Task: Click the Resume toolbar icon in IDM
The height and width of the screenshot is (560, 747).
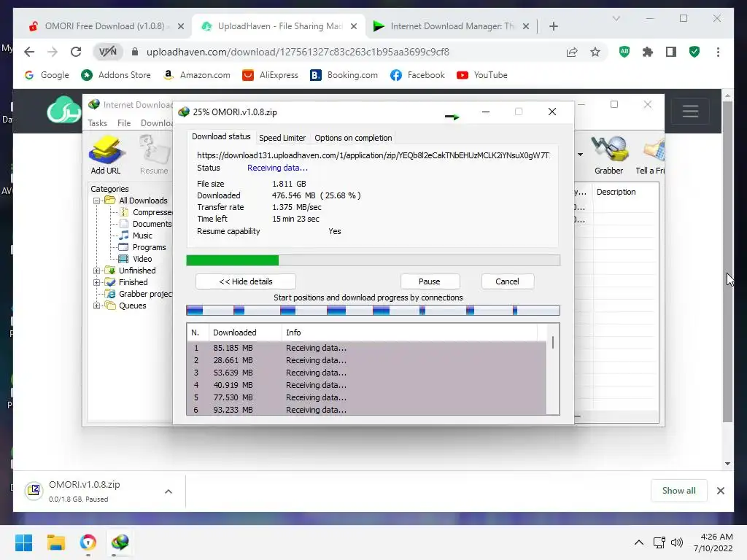Action: [154, 155]
